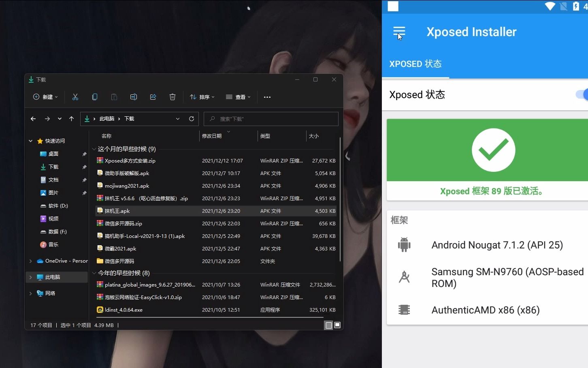Click the Samsung device info icon
This screenshot has width=588, height=368.
(404, 277)
